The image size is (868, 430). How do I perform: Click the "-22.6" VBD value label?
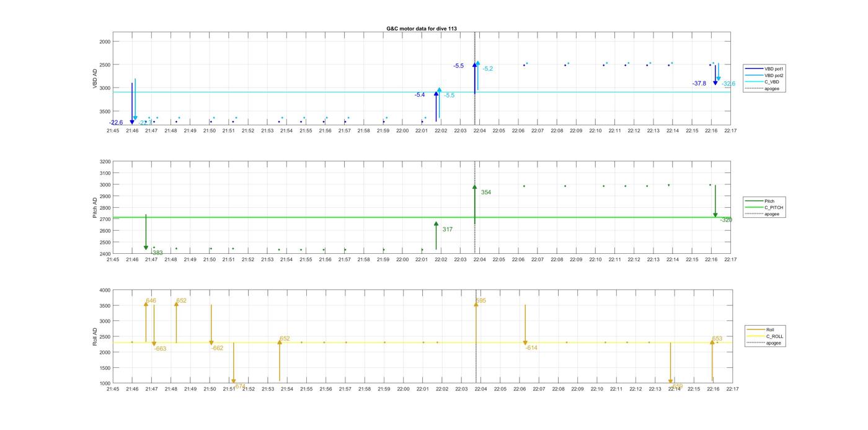click(116, 123)
